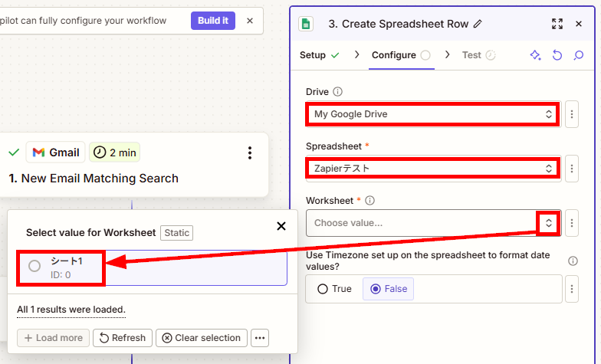Click the Refresh button in worksheet picker

coord(123,338)
